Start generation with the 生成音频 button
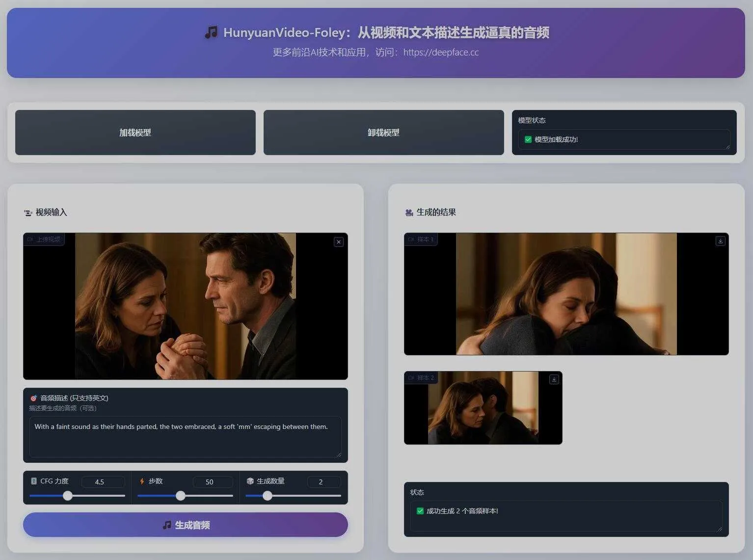 pos(186,525)
